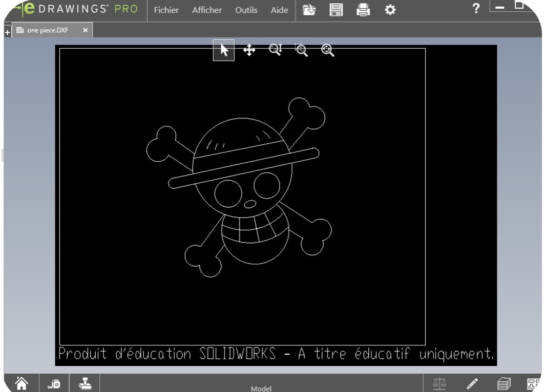Choose Zoom to Area tool

(301, 50)
